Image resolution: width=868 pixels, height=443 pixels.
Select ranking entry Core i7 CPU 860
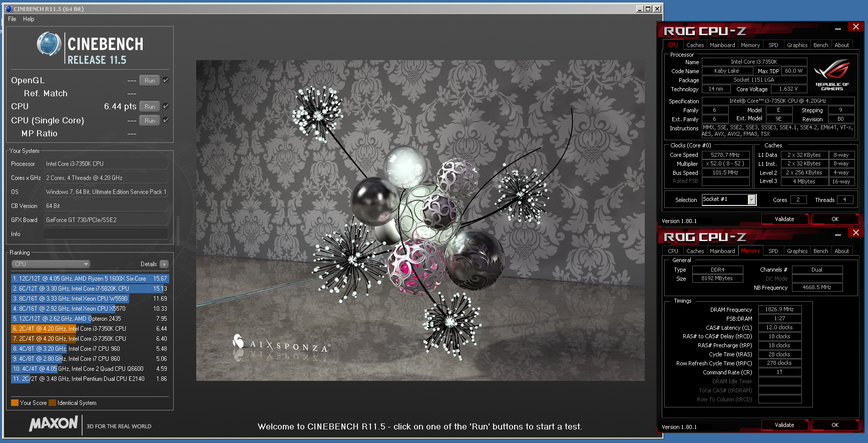[x=90, y=359]
